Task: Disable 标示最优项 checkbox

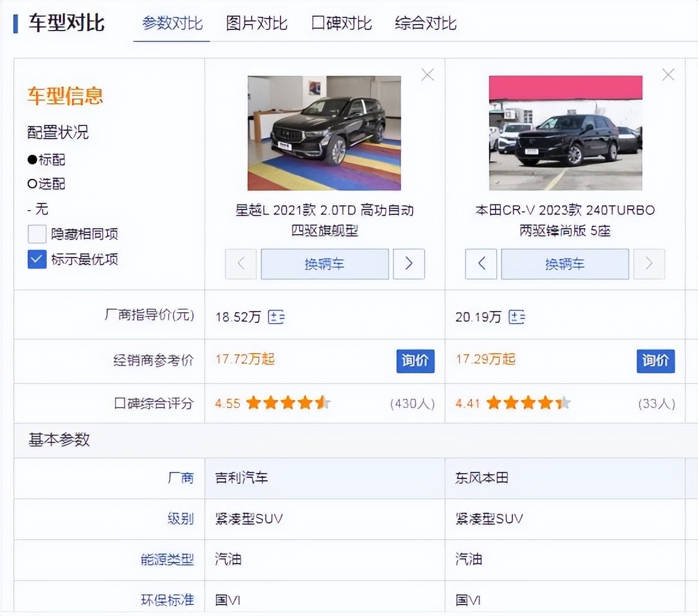Action: 37,259
